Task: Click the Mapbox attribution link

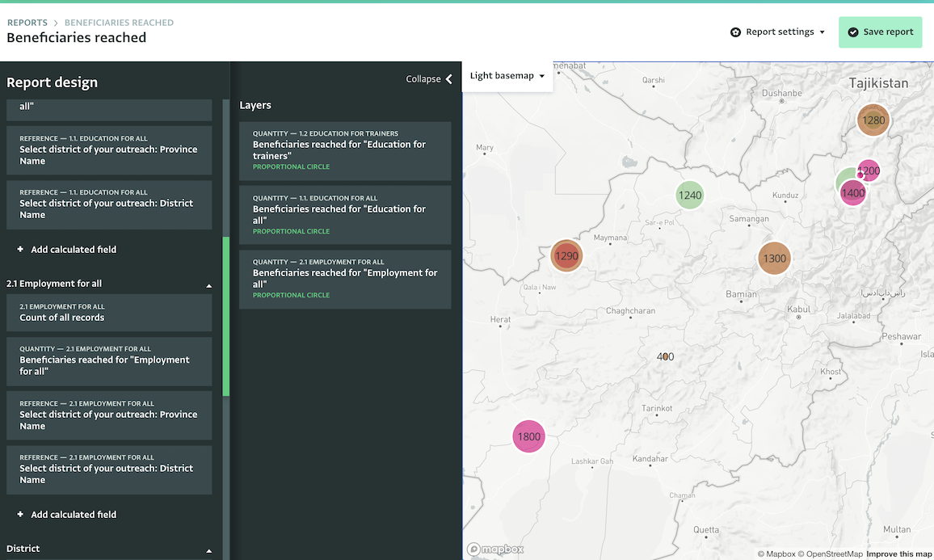Action: coord(776,554)
